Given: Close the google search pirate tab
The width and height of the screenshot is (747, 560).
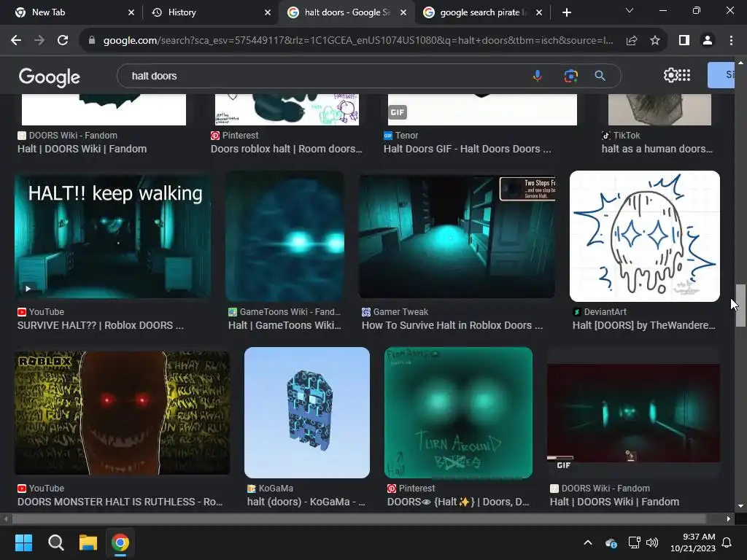Looking at the screenshot, I should coord(539,12).
